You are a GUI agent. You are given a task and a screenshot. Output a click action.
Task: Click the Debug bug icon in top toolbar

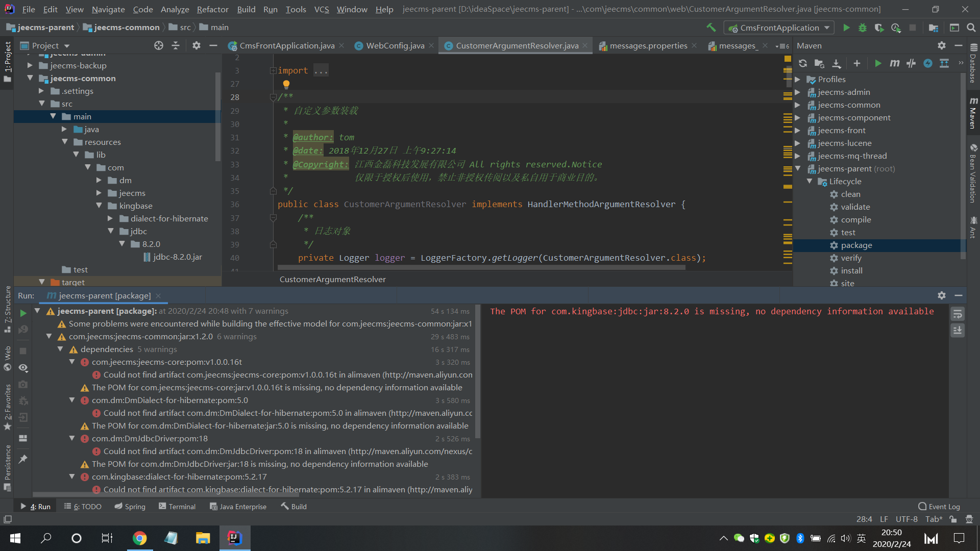pos(863,28)
